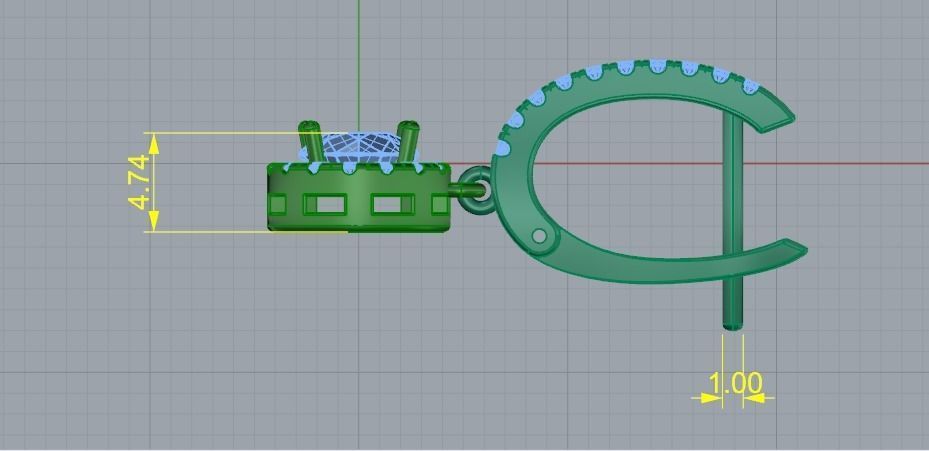
Task: Select the right prong above the gemstone
Action: pyautogui.click(x=408, y=142)
